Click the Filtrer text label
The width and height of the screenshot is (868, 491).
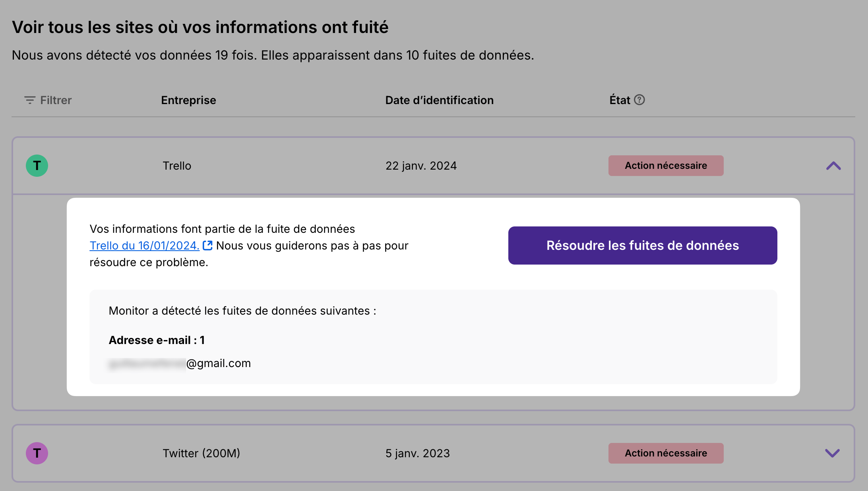coord(56,100)
